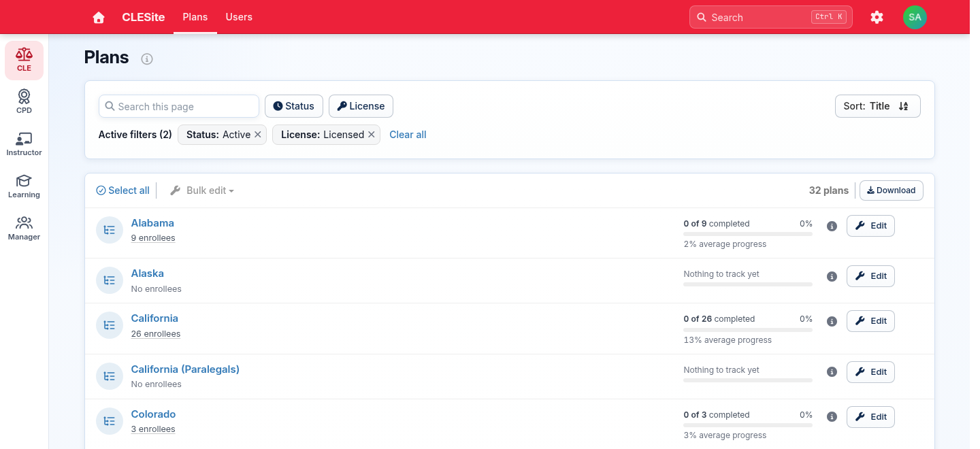Screen dimensions: 980x449
Task: Click the info icon beside Plans heading
Action: [147, 59]
